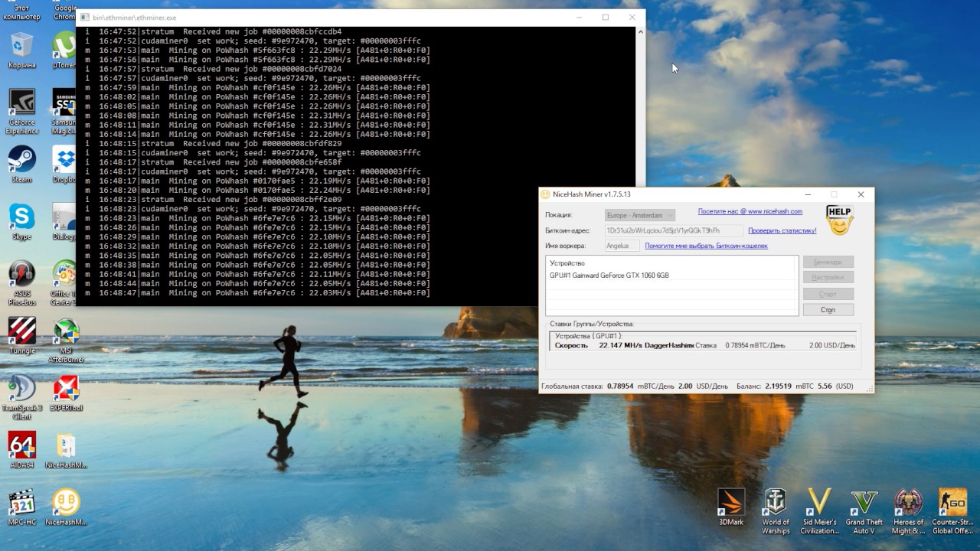Screen dimensions: 980x551
Task: Click the 22.147 MH/s DaggerHashimoto speed text
Action: [x=646, y=345]
